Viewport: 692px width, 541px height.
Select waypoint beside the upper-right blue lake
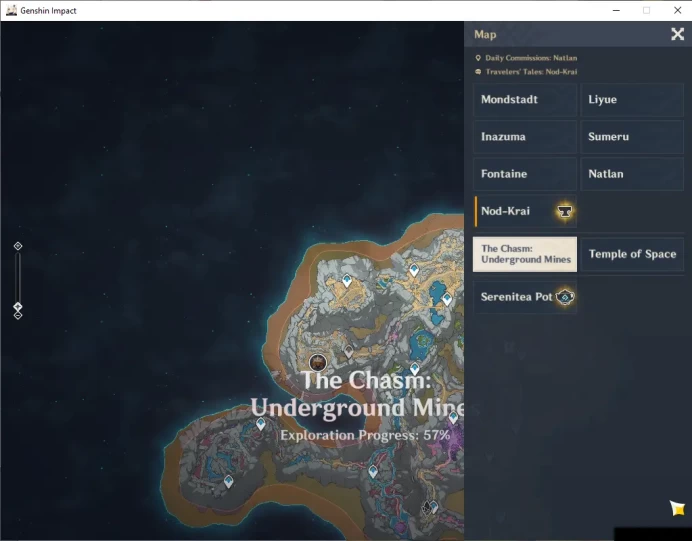[447, 299]
